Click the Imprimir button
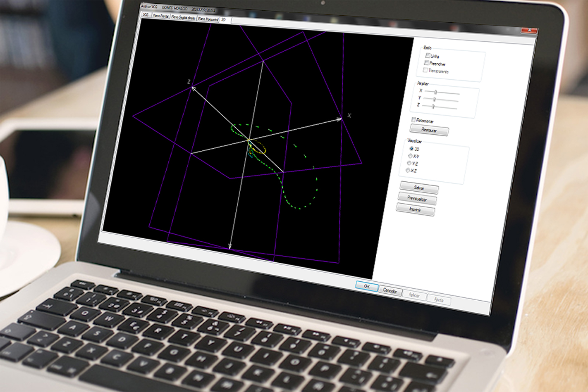588x392 pixels. click(x=416, y=210)
